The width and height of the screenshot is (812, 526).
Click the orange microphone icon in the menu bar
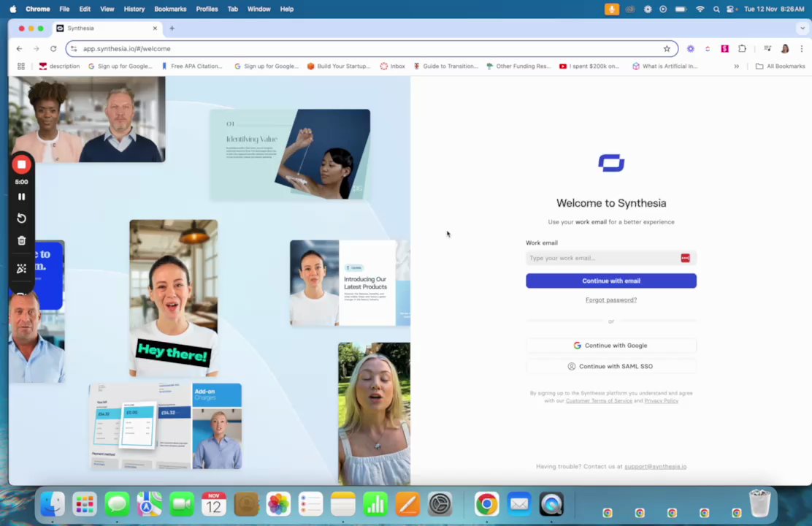(x=612, y=9)
